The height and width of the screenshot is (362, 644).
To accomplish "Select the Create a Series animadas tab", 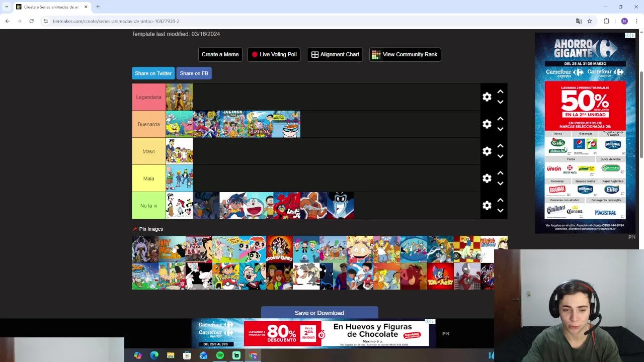I will tap(51, 7).
